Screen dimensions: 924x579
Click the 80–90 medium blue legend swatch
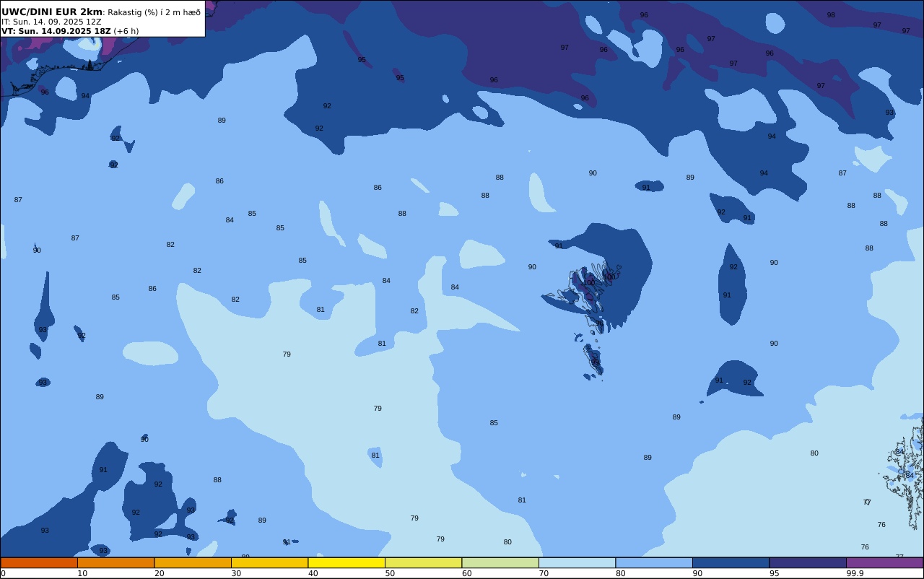654,562
